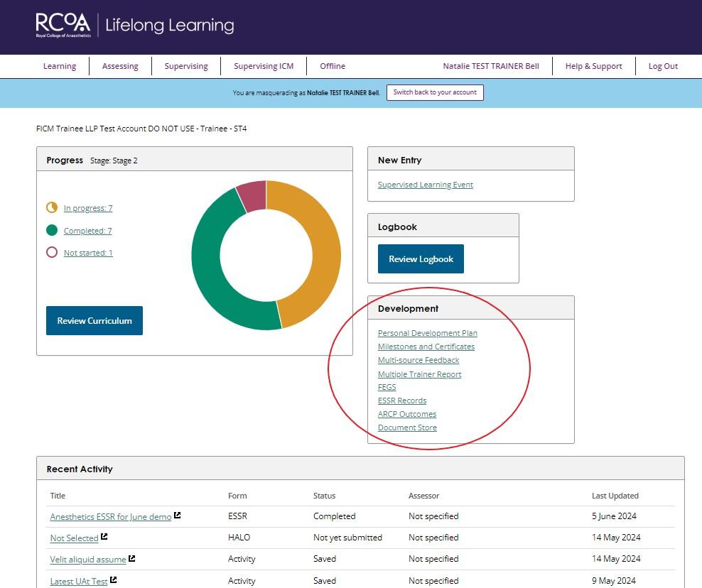Click the Last Updated column header
This screenshot has width=702, height=588.
[x=615, y=496]
